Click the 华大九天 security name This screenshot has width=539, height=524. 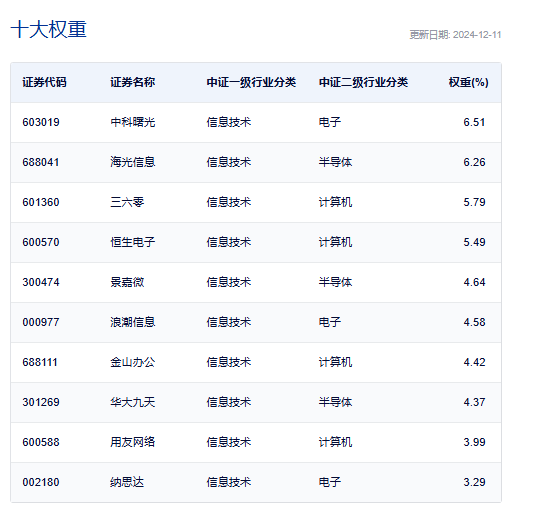click(133, 402)
